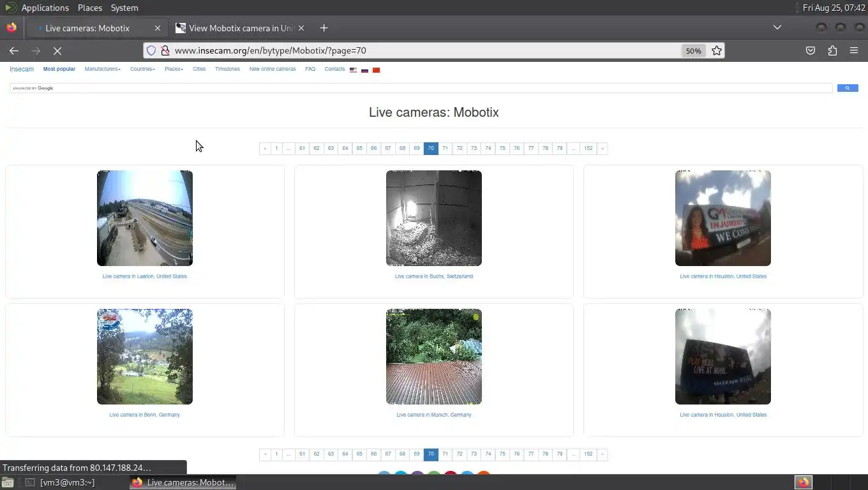Expand the Manufacturers dropdown menu
This screenshot has width=868, height=490.
pos(102,69)
